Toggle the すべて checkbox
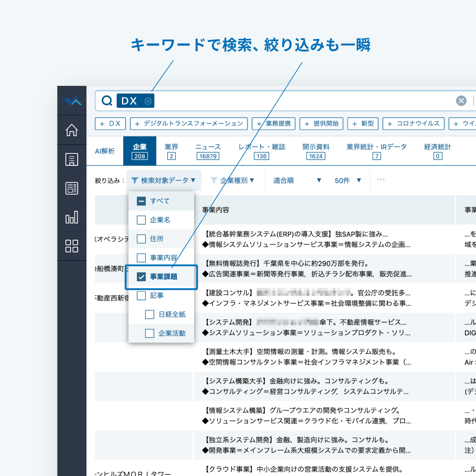The image size is (476, 476). tap(141, 201)
